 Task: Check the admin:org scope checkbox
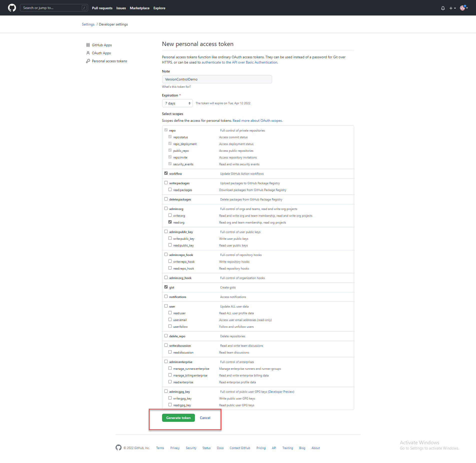(x=166, y=208)
